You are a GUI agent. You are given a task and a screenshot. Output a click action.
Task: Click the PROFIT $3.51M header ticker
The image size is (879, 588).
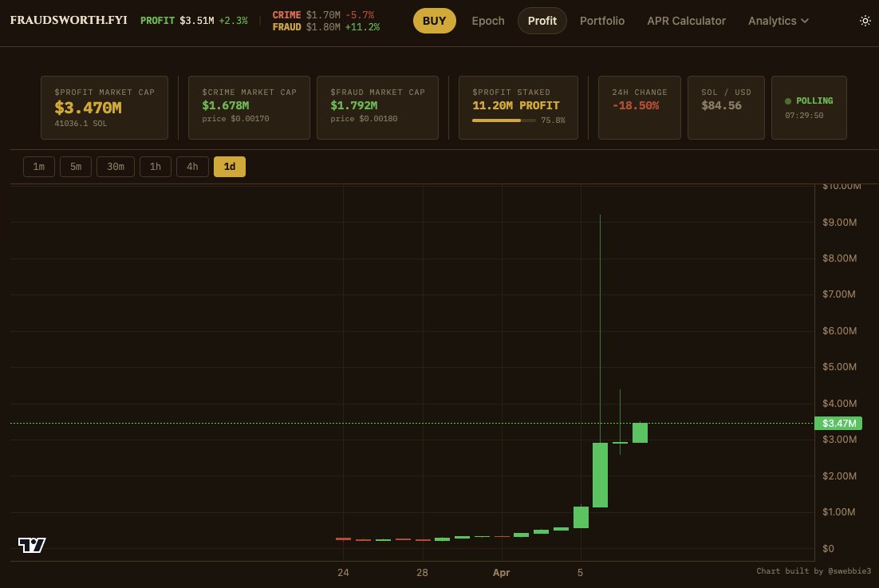[x=194, y=21]
